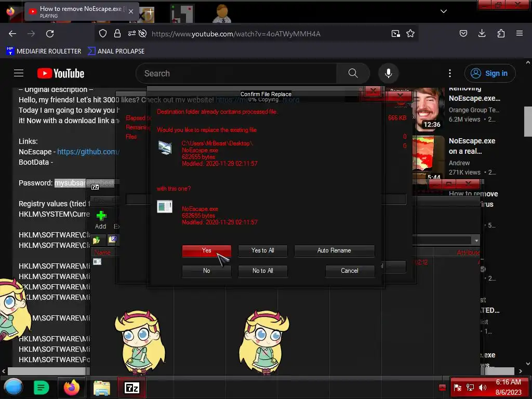The height and width of the screenshot is (399, 532).
Task: Open File Explorer from taskbar
Action: tap(101, 388)
